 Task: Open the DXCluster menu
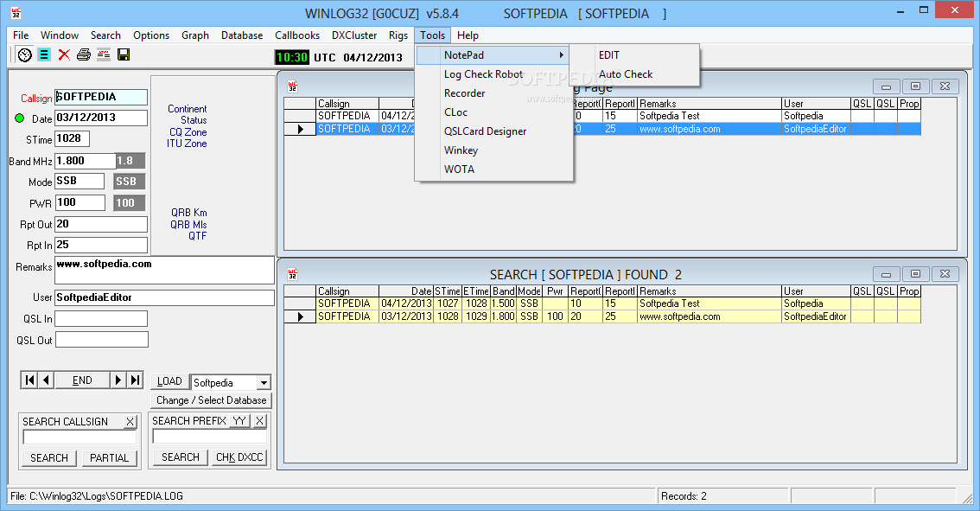tap(354, 35)
